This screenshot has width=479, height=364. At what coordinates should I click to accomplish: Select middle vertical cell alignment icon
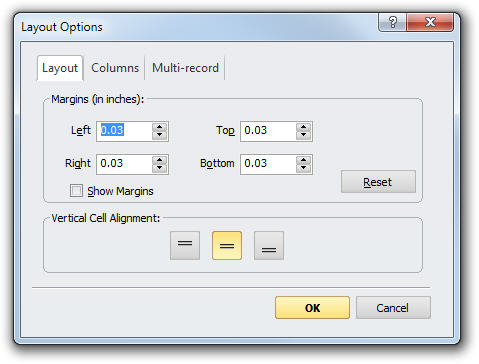227,245
